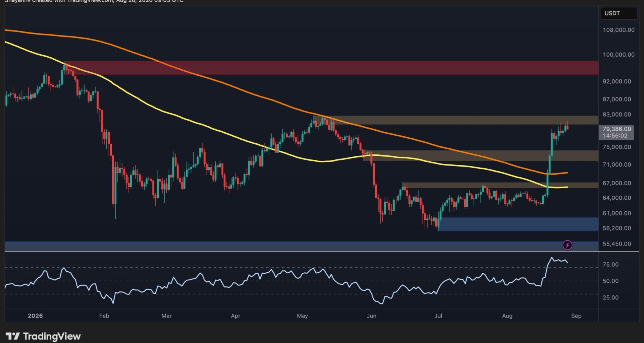Click the Apr label on the time axis
Screen dimensions: 644x343
(x=236, y=316)
